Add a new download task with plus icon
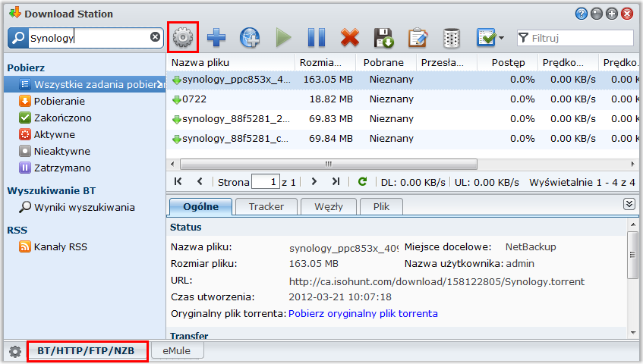Screen dimensions: 643x364 (216, 38)
